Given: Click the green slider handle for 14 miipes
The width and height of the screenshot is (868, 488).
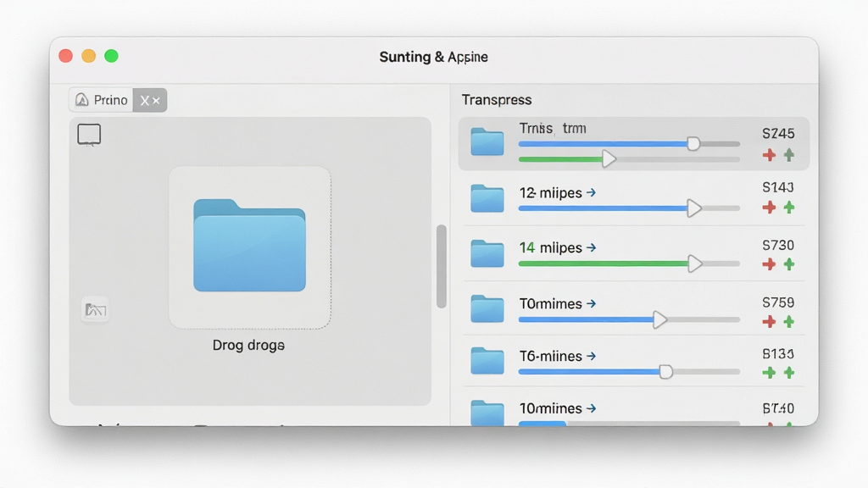Looking at the screenshot, I should 695,264.
